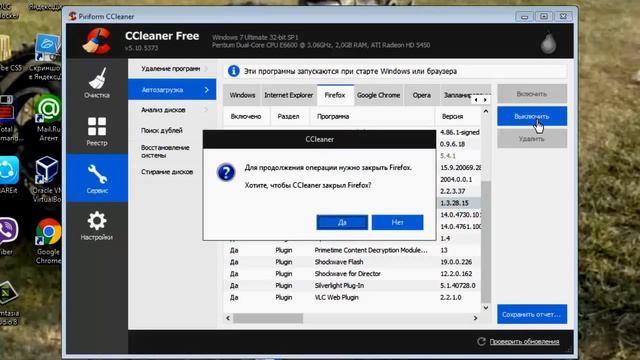640x360 pixels.
Task: Sort by Программа column header
Action: point(372,116)
